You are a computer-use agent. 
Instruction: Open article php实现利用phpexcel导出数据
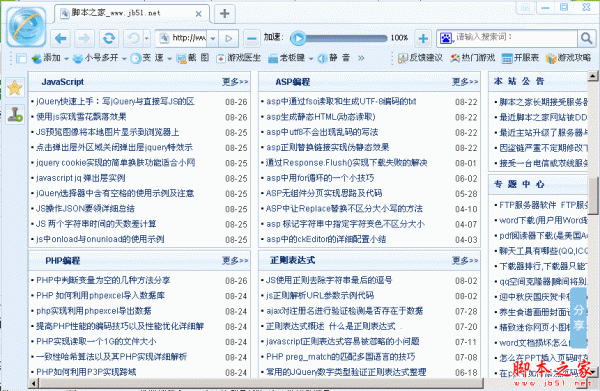[94, 311]
